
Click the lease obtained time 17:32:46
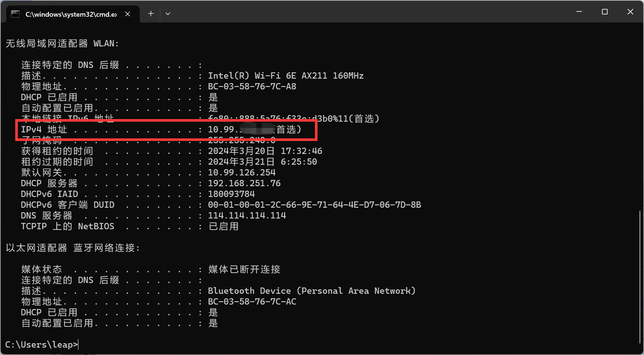click(x=301, y=151)
